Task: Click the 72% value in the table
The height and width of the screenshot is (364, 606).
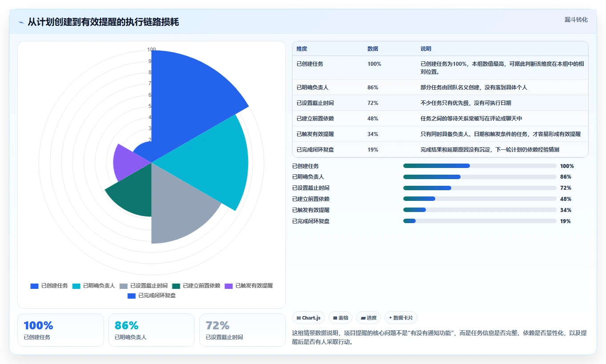Action: pyautogui.click(x=373, y=103)
